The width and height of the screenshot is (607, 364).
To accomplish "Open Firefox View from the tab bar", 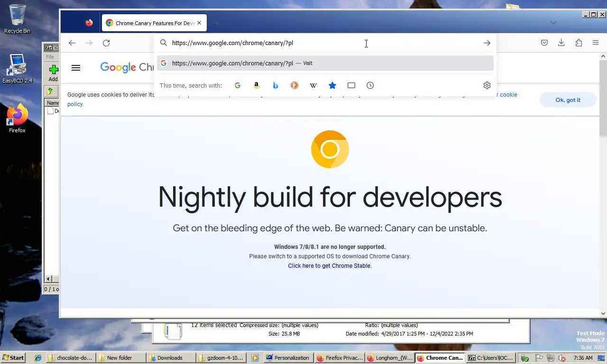I will coord(89,23).
